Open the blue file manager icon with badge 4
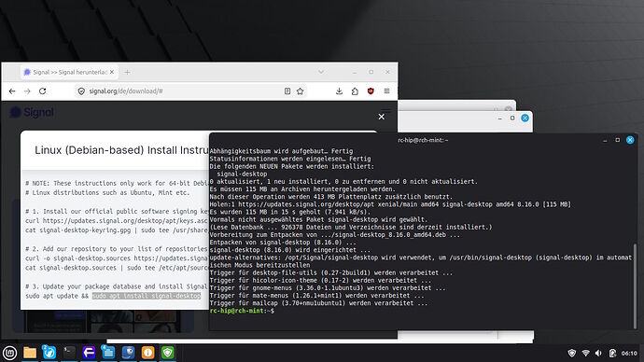 tap(108, 353)
